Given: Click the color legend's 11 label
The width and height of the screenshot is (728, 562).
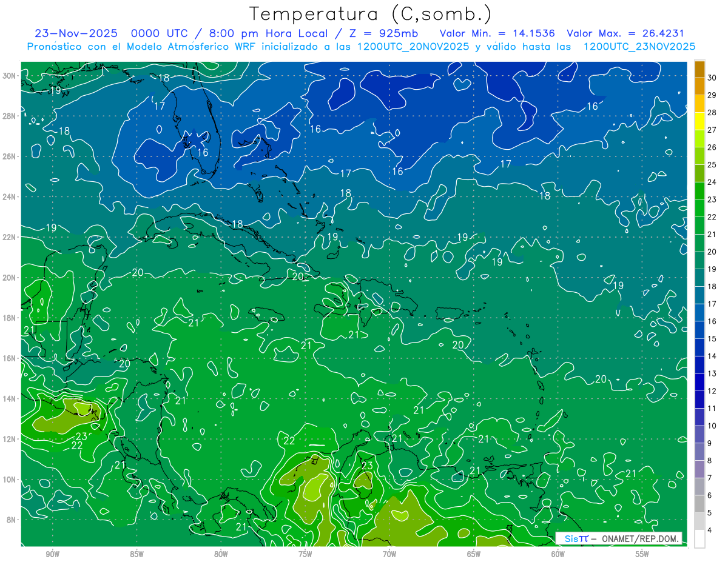Looking at the screenshot, I should tap(712, 408).
